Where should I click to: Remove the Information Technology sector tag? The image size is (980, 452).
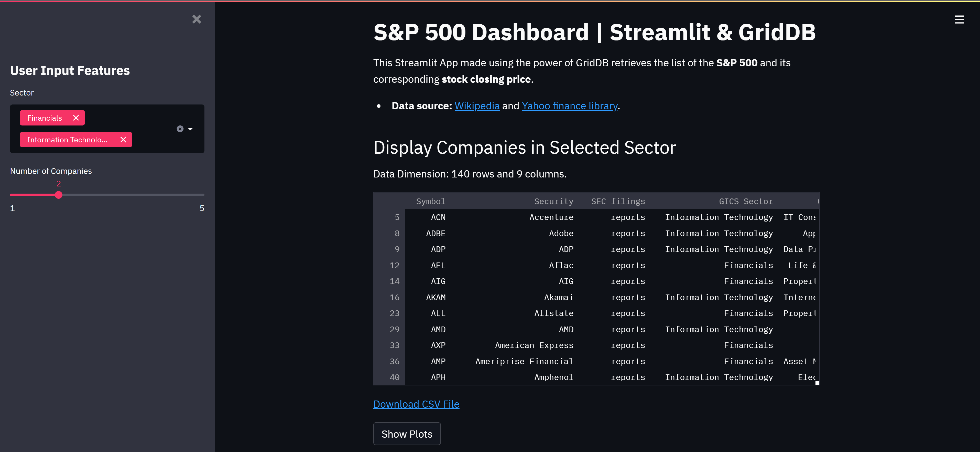(x=123, y=139)
